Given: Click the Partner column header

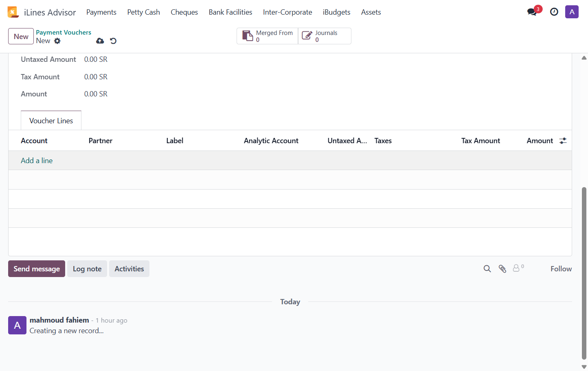Looking at the screenshot, I should point(101,141).
